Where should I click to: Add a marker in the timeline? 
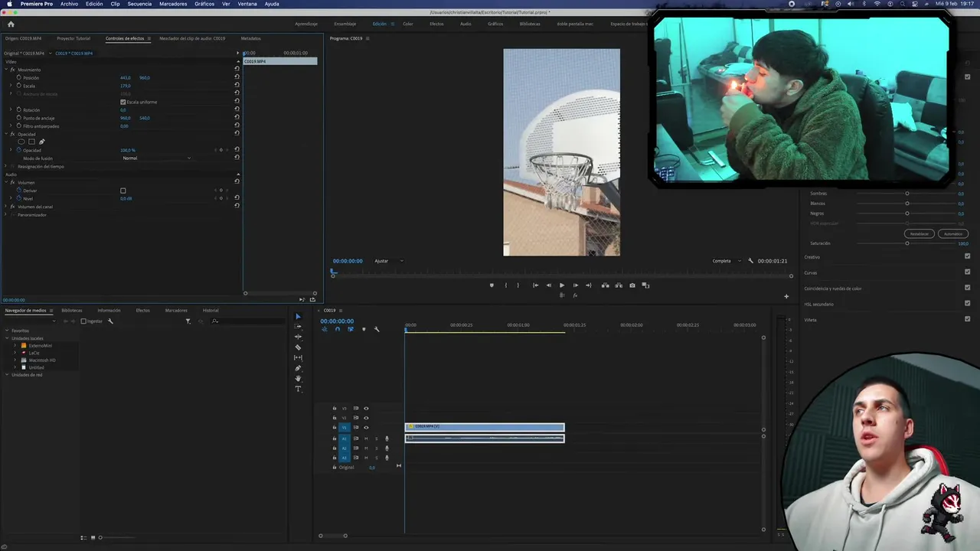[x=364, y=329]
